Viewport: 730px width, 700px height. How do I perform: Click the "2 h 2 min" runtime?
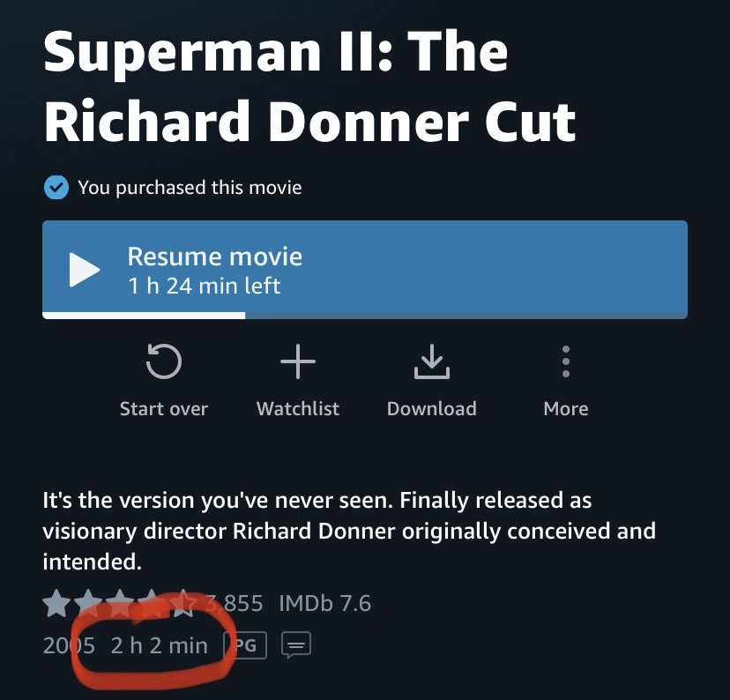tap(159, 645)
